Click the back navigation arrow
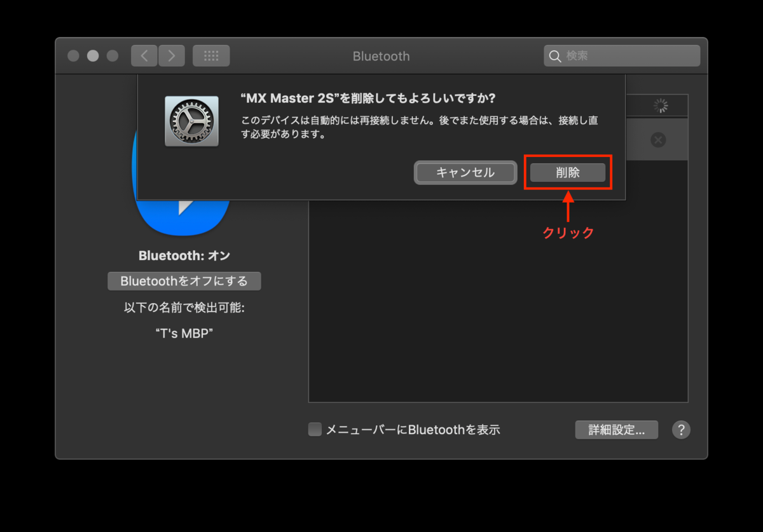Screen dimensions: 763x532 [144, 55]
